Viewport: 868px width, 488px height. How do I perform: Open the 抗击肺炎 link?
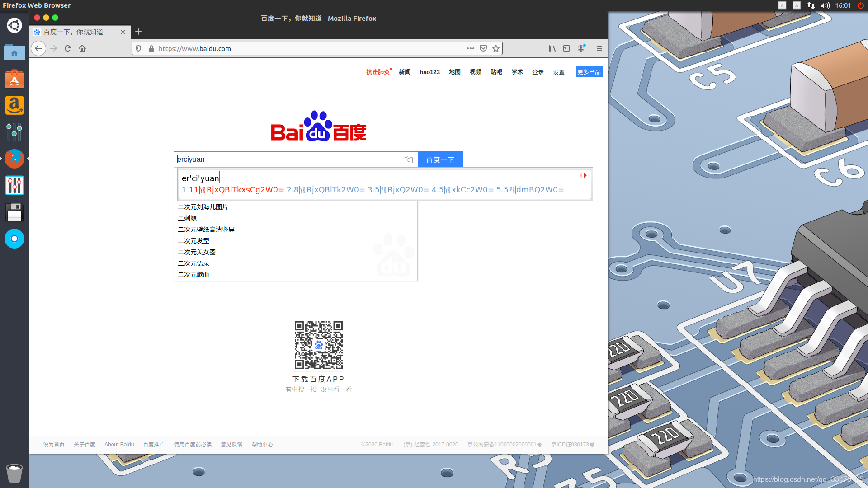click(378, 72)
